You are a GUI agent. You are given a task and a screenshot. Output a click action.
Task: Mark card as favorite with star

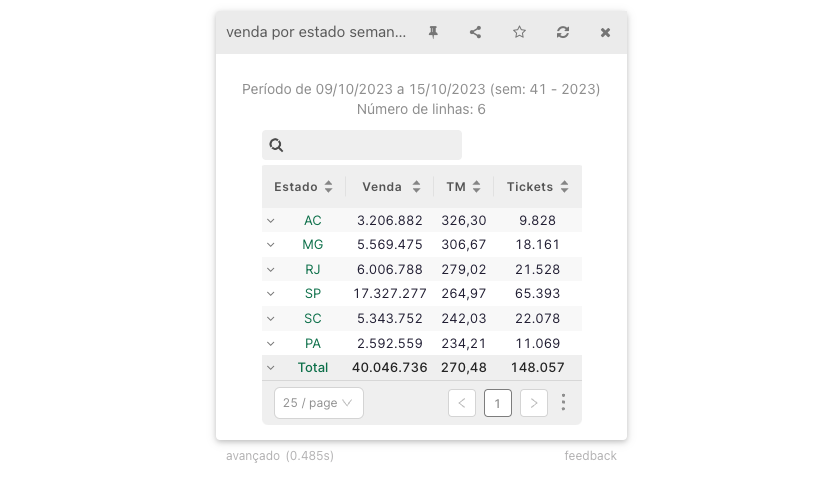tap(519, 32)
